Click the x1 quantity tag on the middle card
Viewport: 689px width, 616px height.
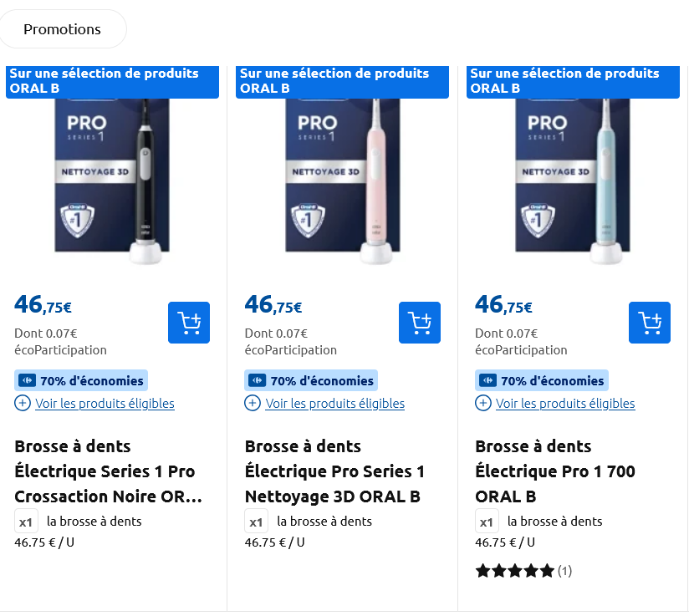257,521
